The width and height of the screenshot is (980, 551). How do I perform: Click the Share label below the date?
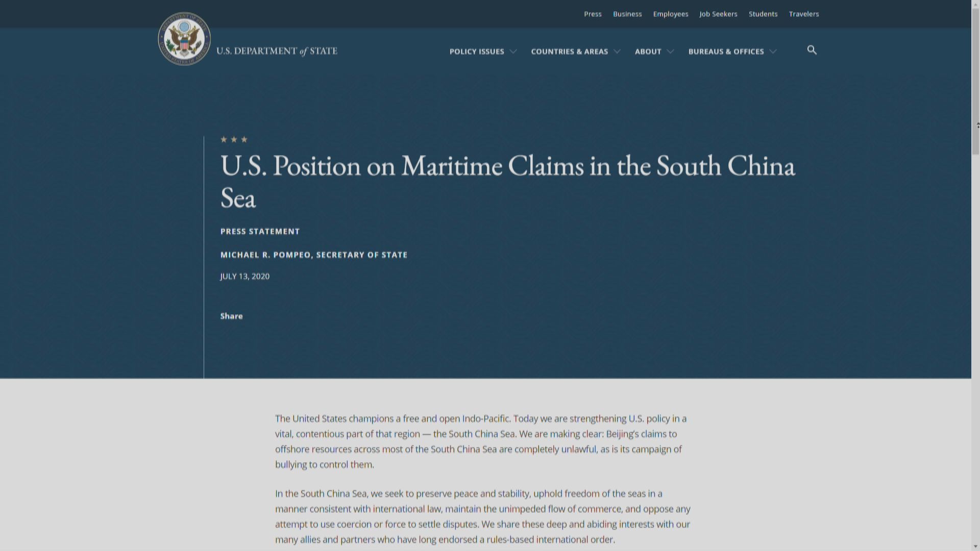coord(231,316)
